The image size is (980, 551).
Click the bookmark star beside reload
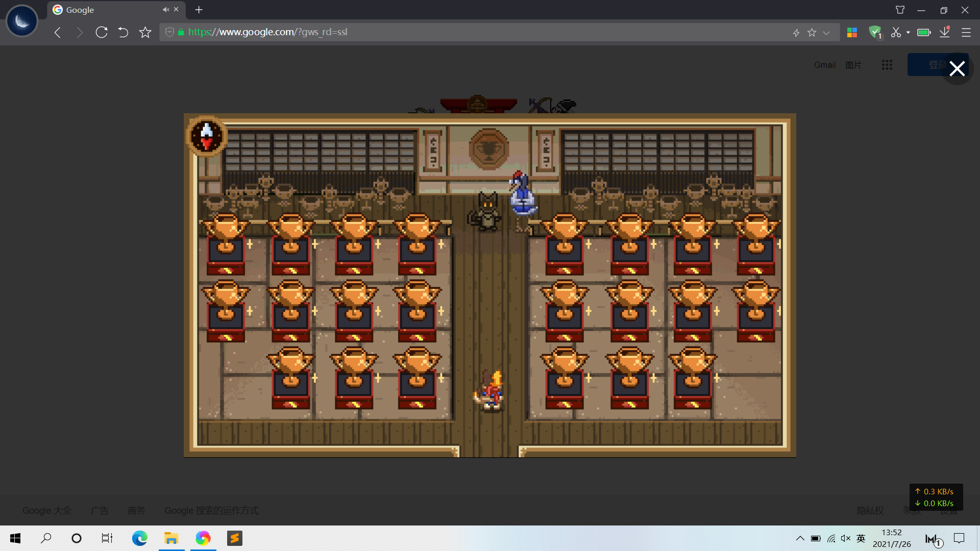click(145, 32)
